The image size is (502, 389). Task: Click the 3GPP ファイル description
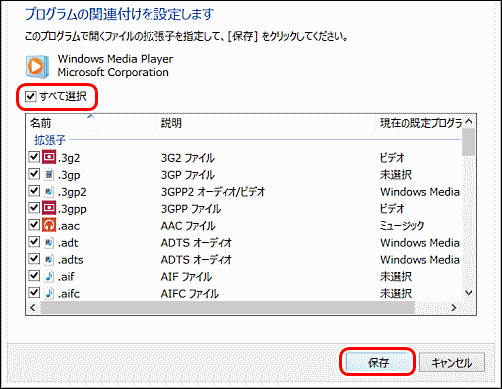[x=191, y=209]
